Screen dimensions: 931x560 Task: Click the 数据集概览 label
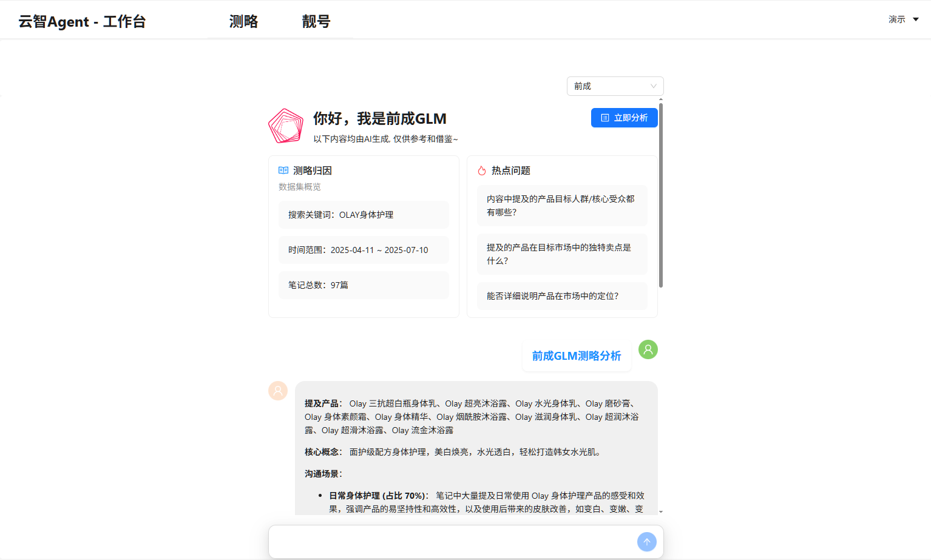(300, 187)
